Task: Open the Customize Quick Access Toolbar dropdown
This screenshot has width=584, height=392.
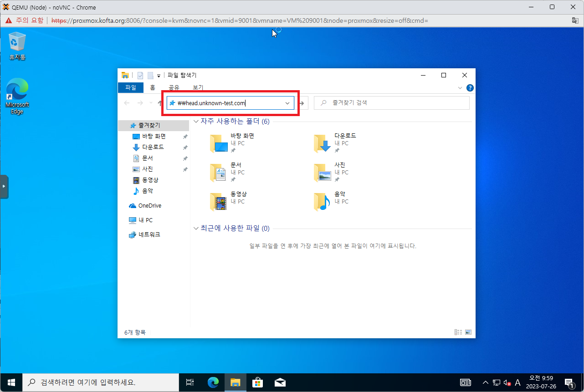Action: coord(159,76)
